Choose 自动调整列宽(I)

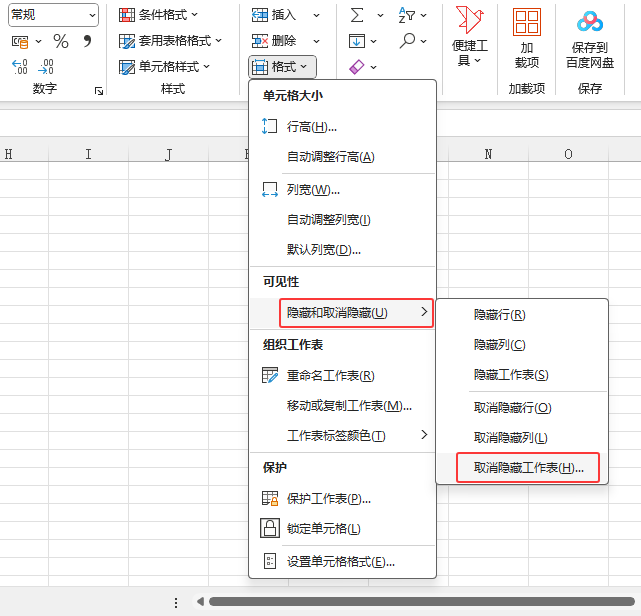tap(343, 220)
